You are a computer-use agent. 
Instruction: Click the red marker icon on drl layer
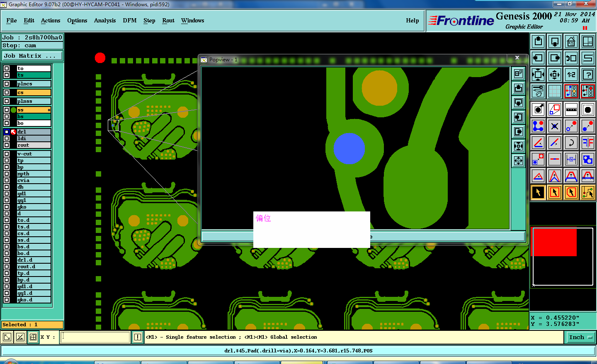point(13,132)
